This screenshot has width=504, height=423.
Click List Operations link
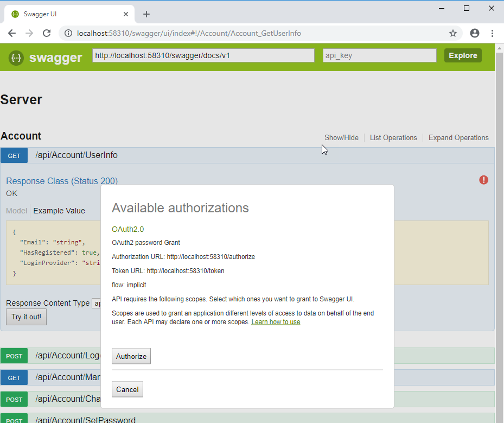click(x=393, y=138)
